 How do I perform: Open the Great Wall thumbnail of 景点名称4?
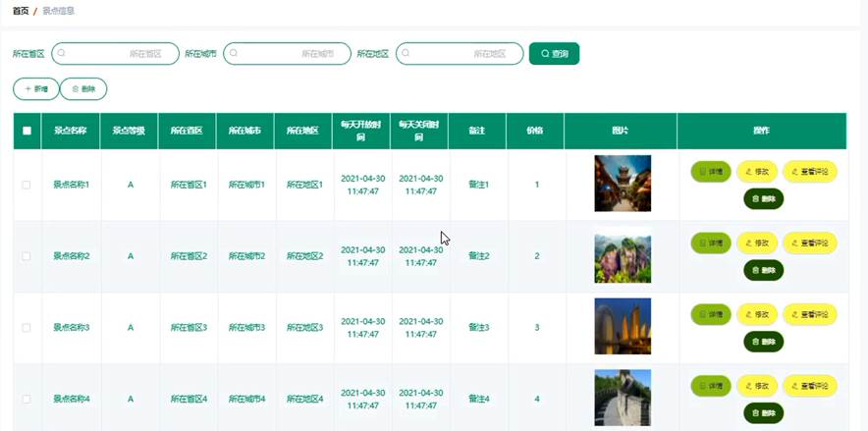623,398
